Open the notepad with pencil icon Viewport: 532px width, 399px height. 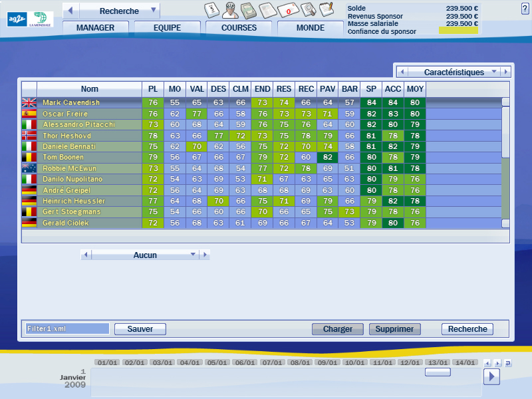[x=327, y=9]
